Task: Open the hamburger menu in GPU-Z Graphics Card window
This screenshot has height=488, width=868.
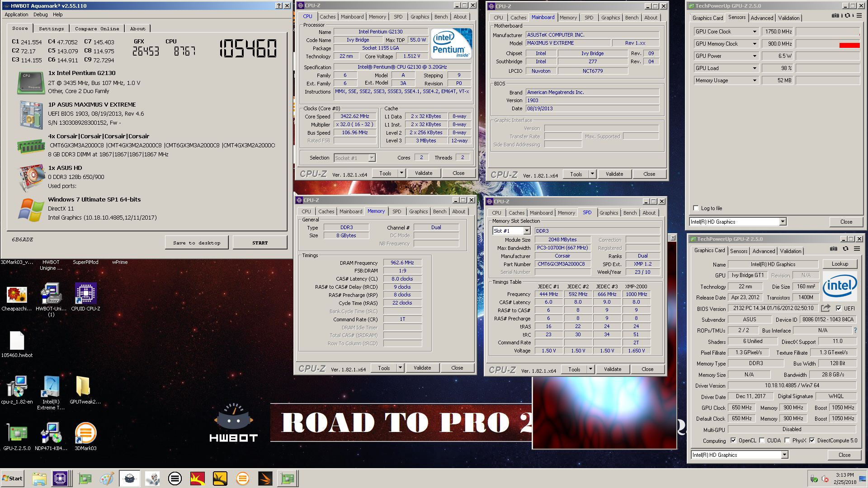Action: (x=857, y=249)
